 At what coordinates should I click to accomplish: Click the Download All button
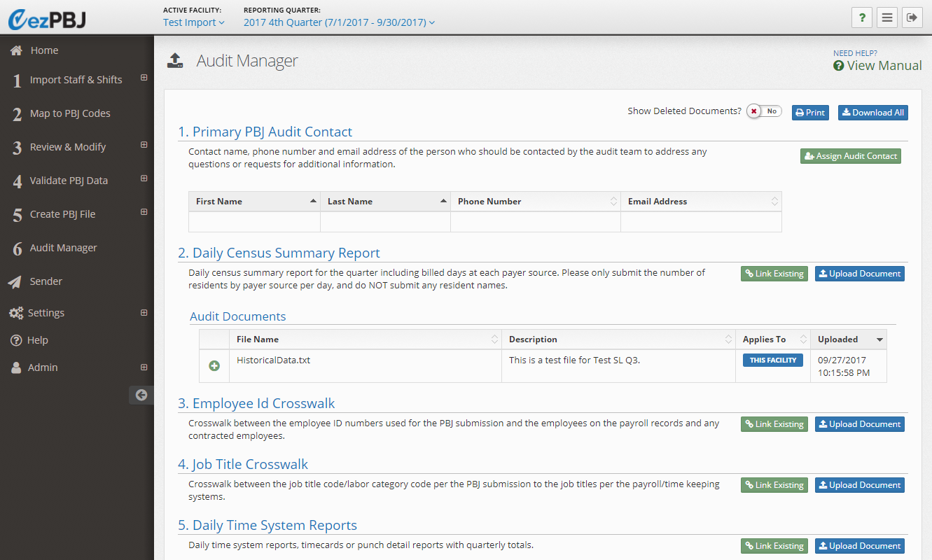[873, 112]
